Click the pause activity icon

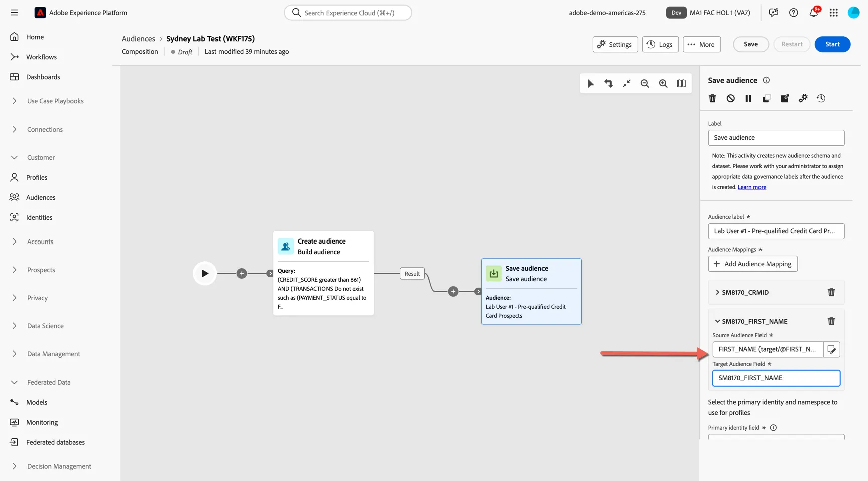coord(748,98)
